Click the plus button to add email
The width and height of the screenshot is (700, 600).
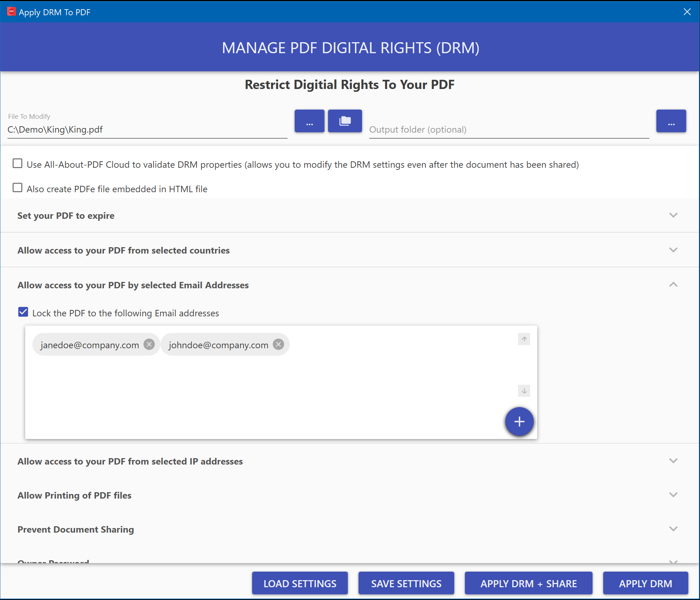pos(519,421)
